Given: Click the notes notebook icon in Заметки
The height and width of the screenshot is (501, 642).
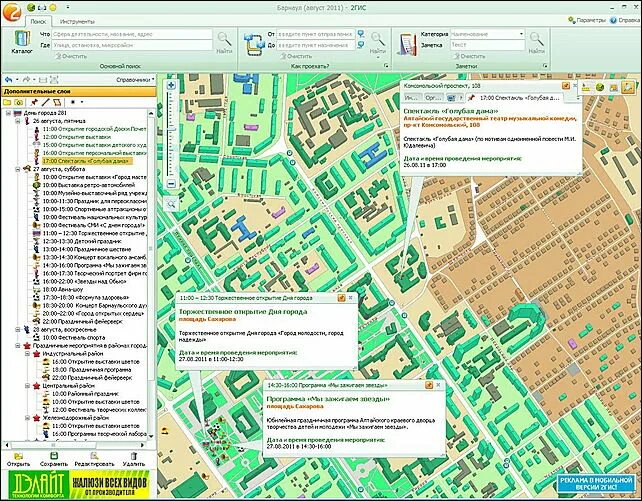Looking at the screenshot, I should [x=407, y=44].
